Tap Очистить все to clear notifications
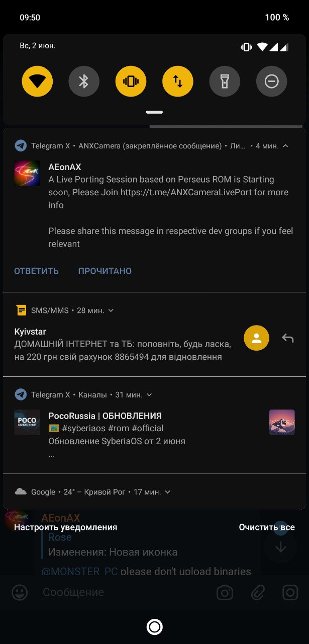This screenshot has height=644, width=309. (267, 527)
